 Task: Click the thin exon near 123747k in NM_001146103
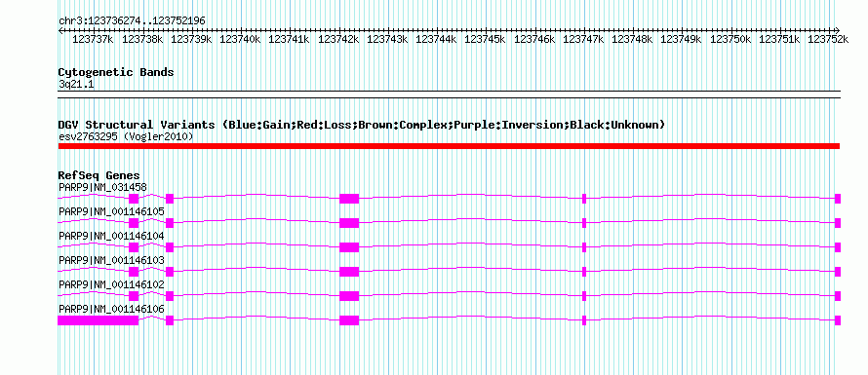click(584, 272)
